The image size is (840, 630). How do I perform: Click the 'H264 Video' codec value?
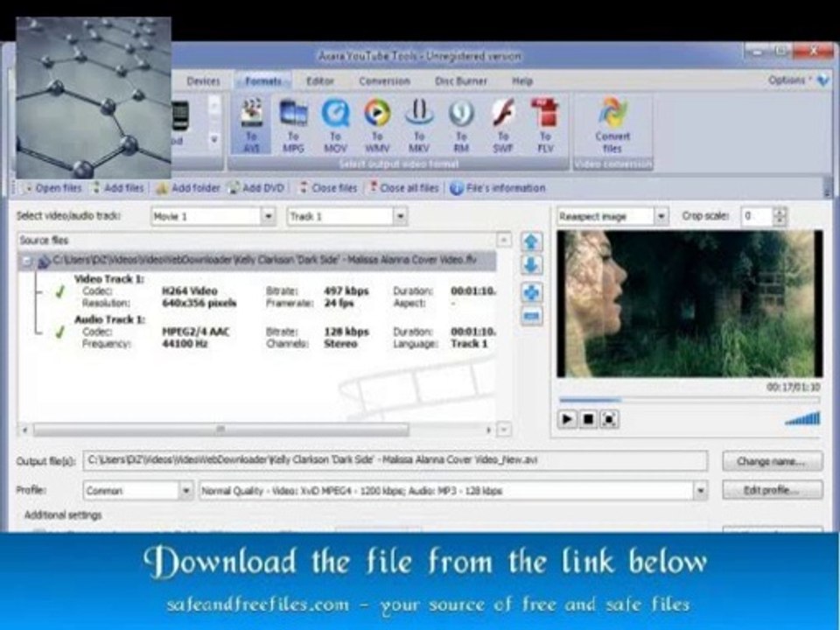click(x=190, y=291)
